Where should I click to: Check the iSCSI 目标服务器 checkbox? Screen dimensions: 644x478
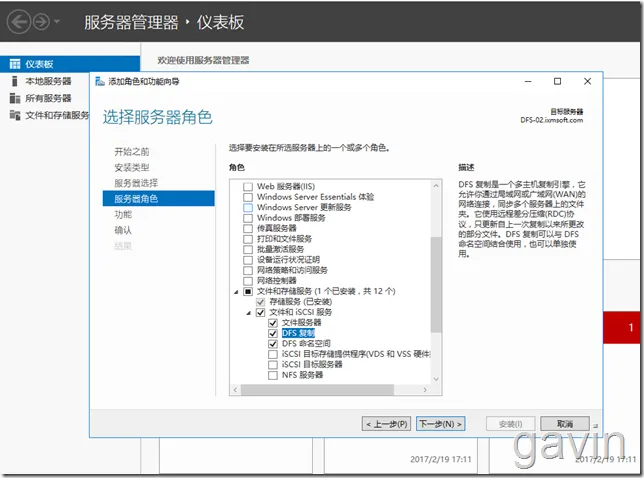click(273, 365)
